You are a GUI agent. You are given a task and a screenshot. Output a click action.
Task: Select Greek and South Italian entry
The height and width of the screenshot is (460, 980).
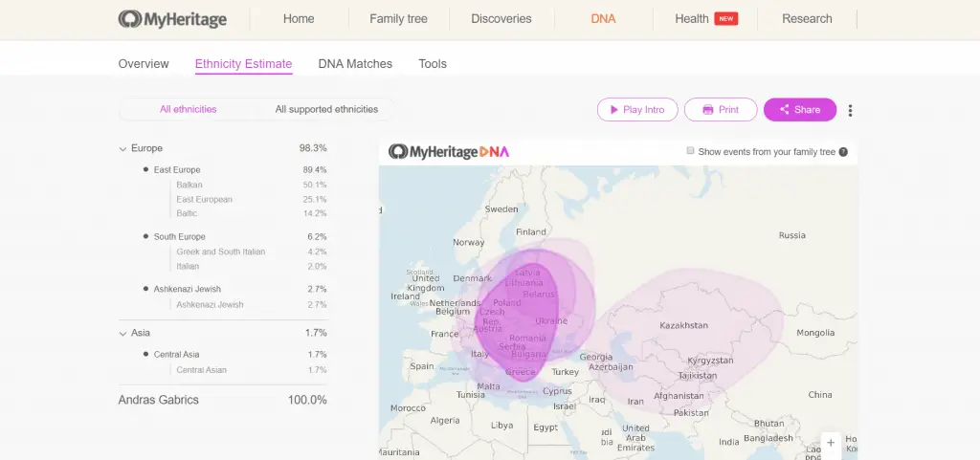[252, 252]
